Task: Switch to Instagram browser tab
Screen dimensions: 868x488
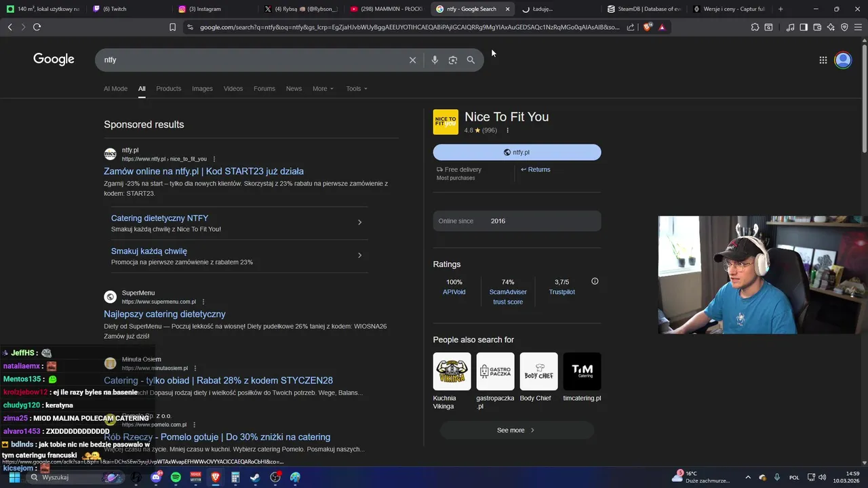Action: (x=214, y=9)
